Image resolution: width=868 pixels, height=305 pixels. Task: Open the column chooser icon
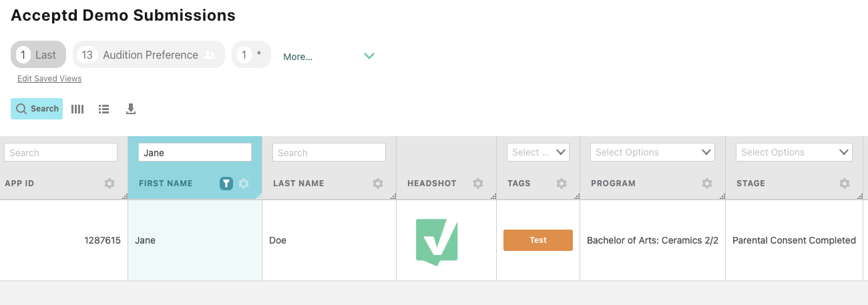pos(77,109)
